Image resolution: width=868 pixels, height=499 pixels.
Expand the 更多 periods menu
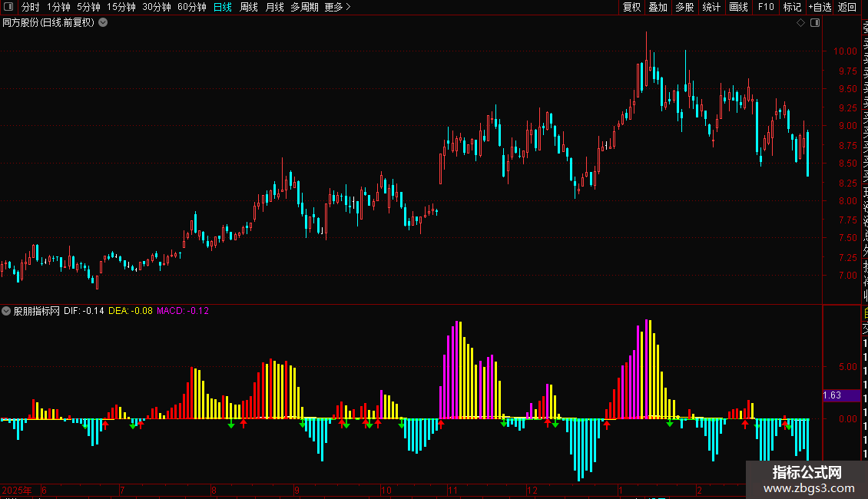(338, 7)
